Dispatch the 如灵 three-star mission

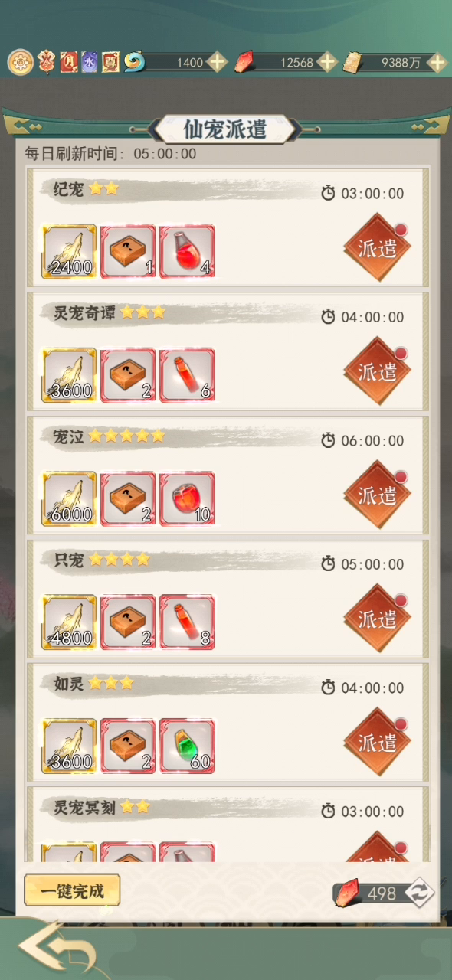[377, 741]
